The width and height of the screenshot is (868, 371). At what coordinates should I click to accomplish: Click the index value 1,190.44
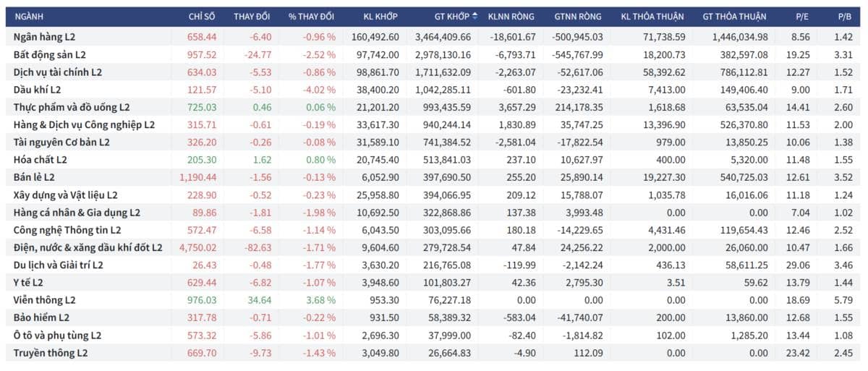coord(199,177)
